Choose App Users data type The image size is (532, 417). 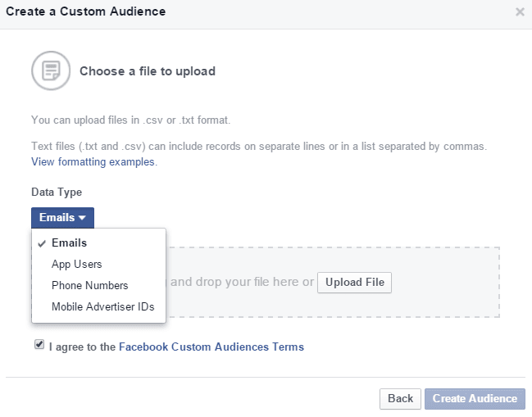[x=98, y=264]
